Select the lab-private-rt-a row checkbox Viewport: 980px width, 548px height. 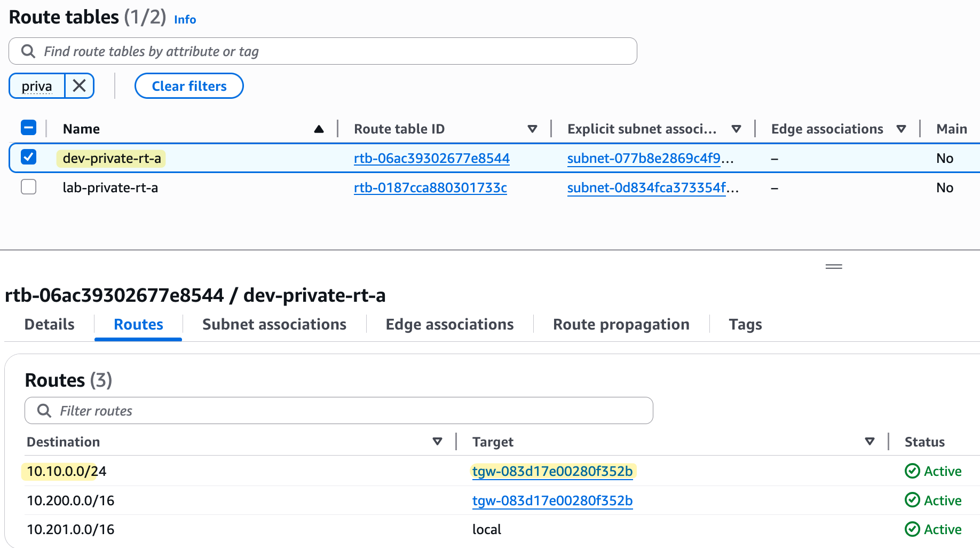click(x=28, y=187)
